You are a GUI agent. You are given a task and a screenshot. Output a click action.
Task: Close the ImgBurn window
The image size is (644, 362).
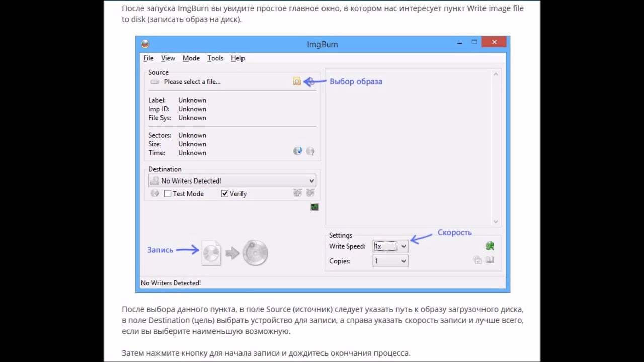pos(495,42)
